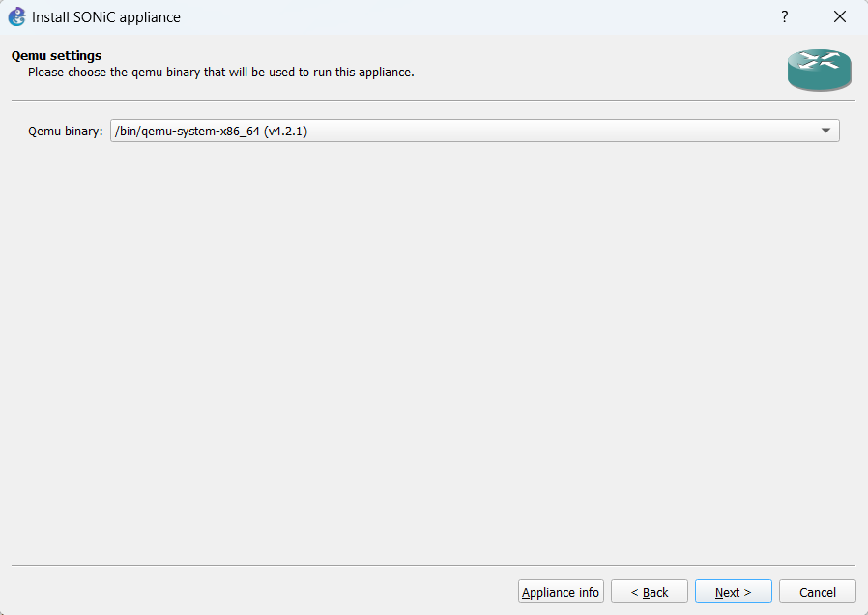Go back with the Back button
Screen dimensions: 868x615
click(650, 592)
